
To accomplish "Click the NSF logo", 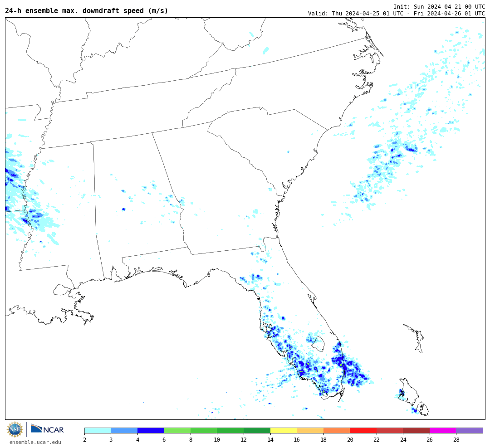I will point(15,429).
